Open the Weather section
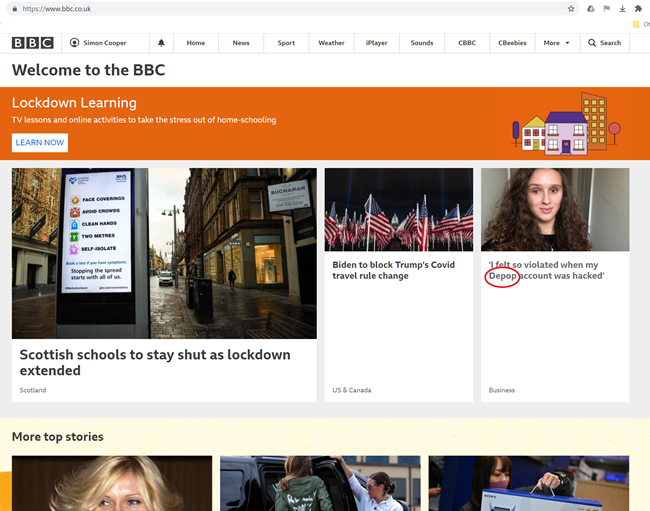Viewport: 650px width, 511px height. 331,43
